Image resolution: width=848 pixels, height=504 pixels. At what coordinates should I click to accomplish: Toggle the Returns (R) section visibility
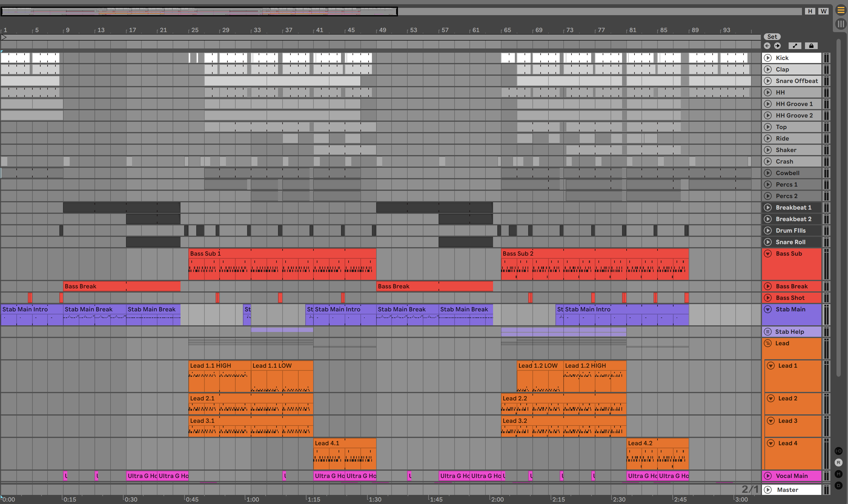(x=839, y=463)
